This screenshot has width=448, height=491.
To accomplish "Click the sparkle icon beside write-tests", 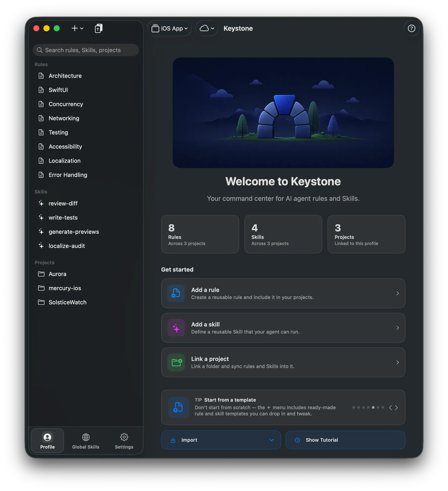I will (x=41, y=218).
